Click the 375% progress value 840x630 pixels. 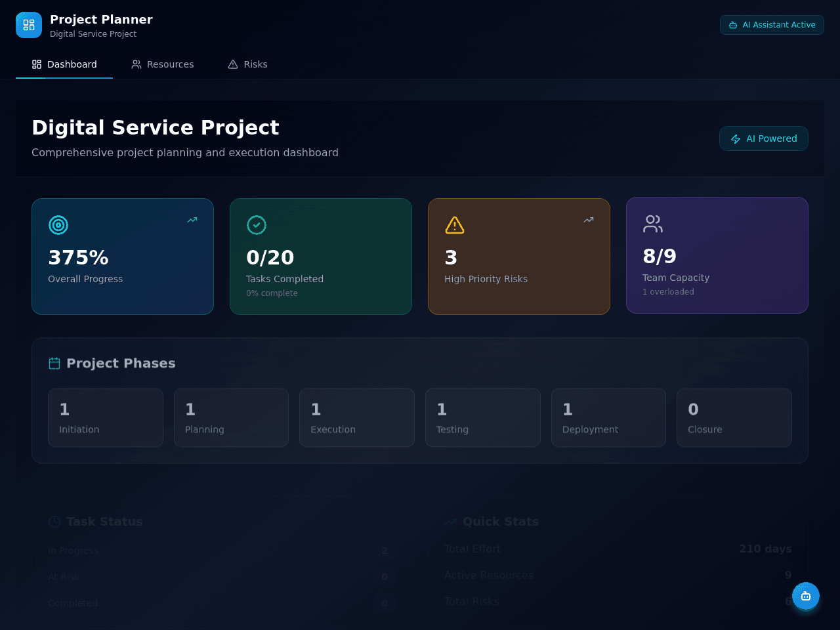tap(78, 257)
